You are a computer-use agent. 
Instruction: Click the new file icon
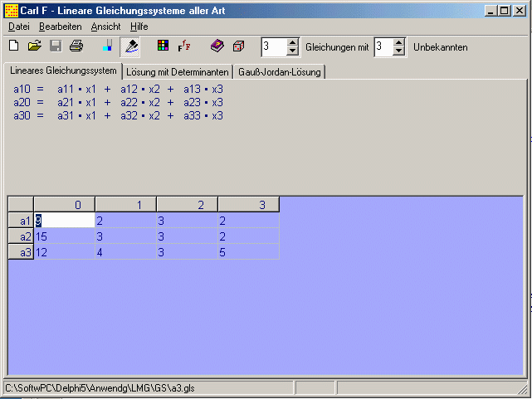click(x=13, y=46)
